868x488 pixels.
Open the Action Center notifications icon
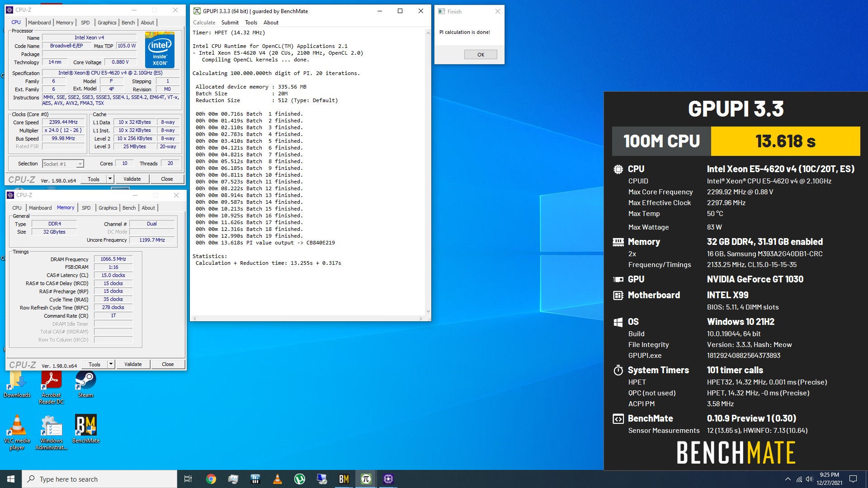(853, 479)
